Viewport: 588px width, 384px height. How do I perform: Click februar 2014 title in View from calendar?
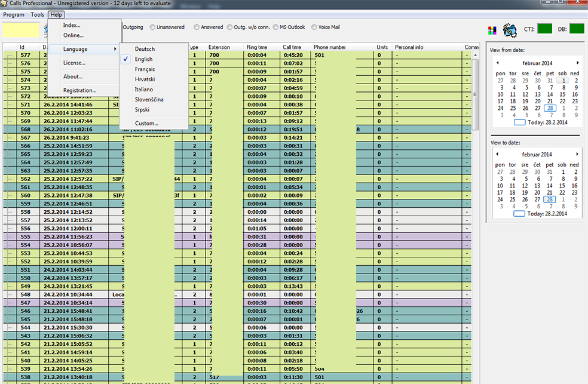[537, 63]
